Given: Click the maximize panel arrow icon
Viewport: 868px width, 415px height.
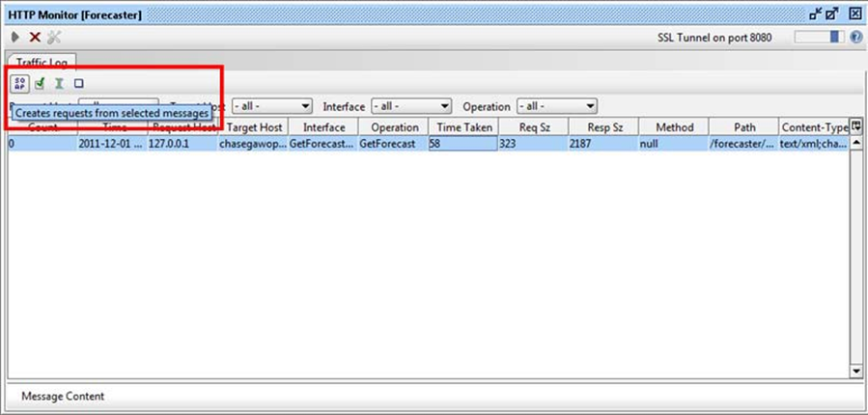Looking at the screenshot, I should coord(832,14).
